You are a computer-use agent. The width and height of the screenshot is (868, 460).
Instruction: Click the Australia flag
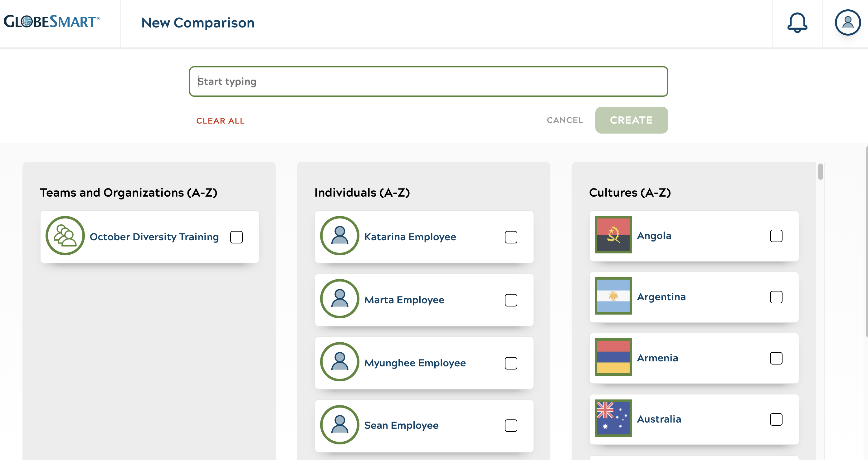(x=613, y=418)
